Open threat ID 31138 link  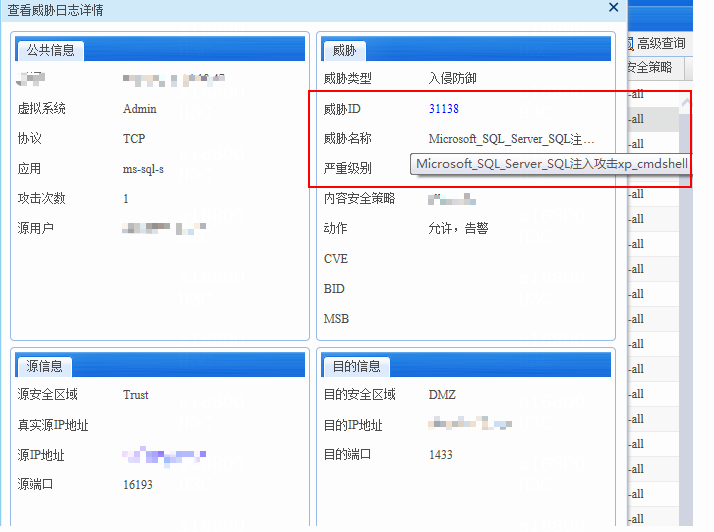tap(443, 109)
